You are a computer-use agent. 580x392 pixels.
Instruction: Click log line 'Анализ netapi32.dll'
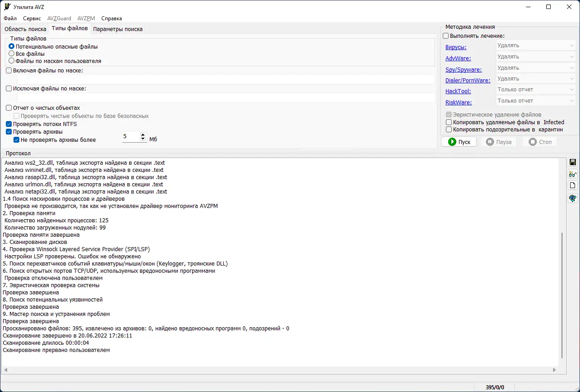[x=86, y=192]
